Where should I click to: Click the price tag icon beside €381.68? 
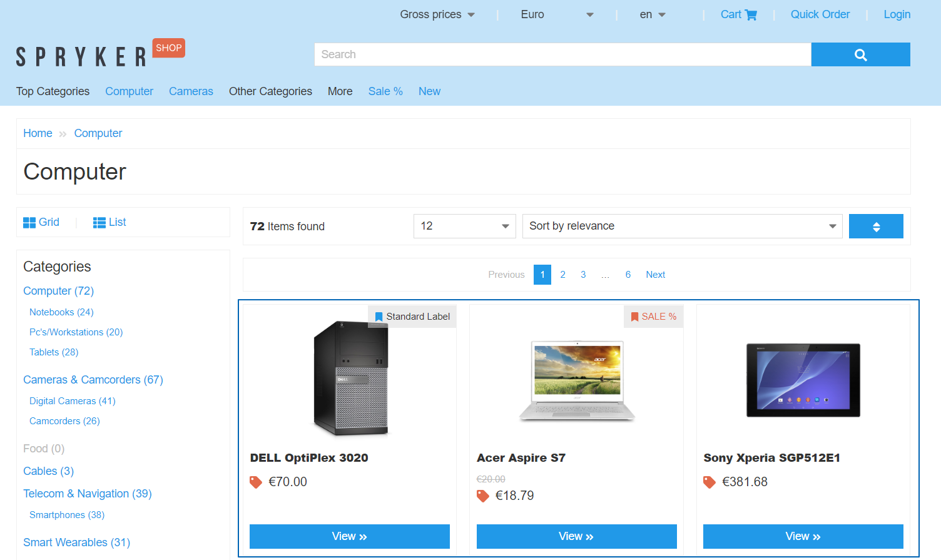710,482
